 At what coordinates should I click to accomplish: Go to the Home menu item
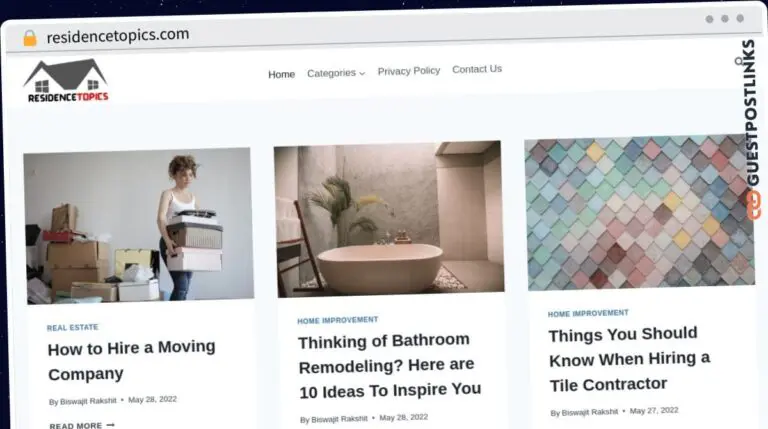click(281, 74)
